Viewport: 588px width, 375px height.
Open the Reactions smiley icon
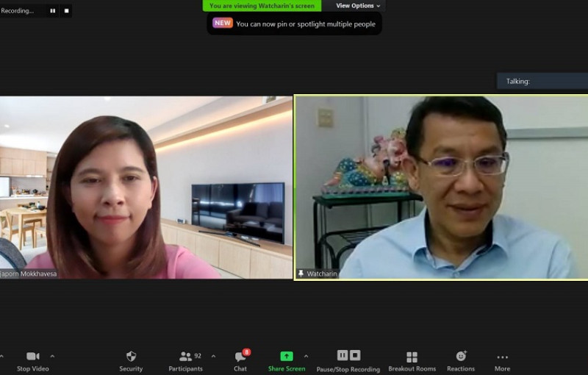(x=461, y=356)
